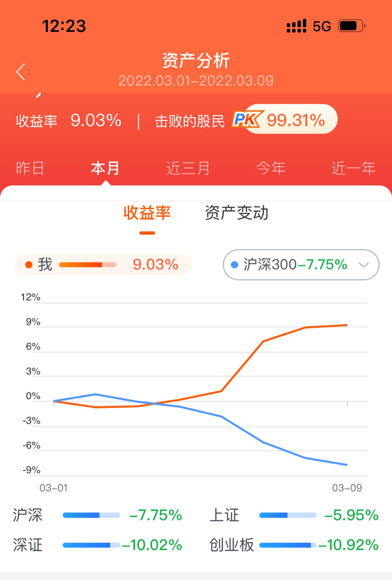This screenshot has width=392, height=583.
Task: Tap the 我 9.03% return legend
Action: 103,265
